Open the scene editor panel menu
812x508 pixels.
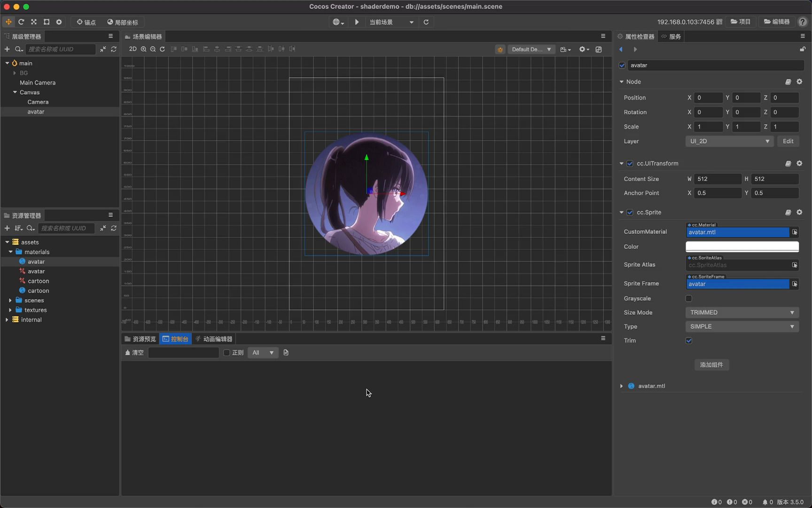tap(603, 36)
